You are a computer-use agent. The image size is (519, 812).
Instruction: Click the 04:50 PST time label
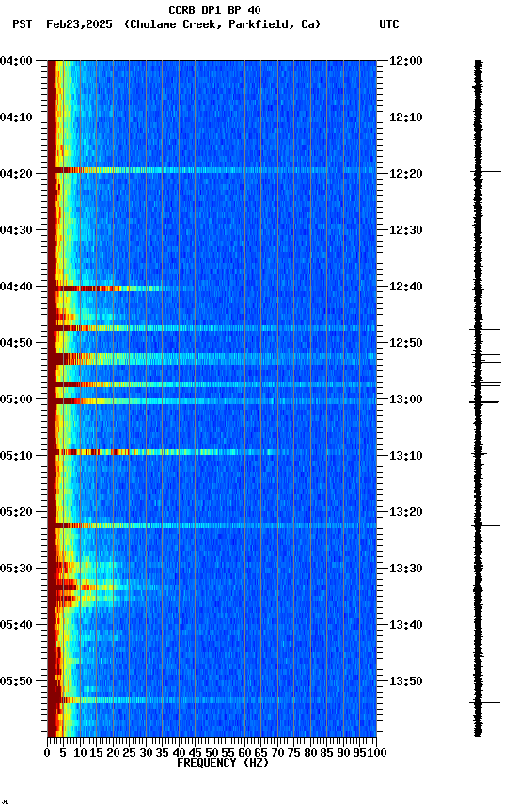click(x=16, y=343)
